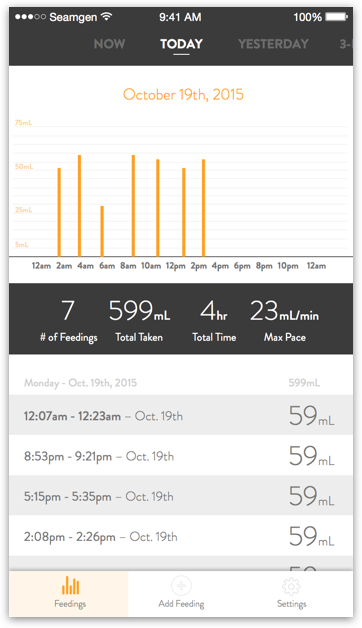Open the partially visible 3-day tab
This screenshot has height=628, width=362.
pos(346,44)
